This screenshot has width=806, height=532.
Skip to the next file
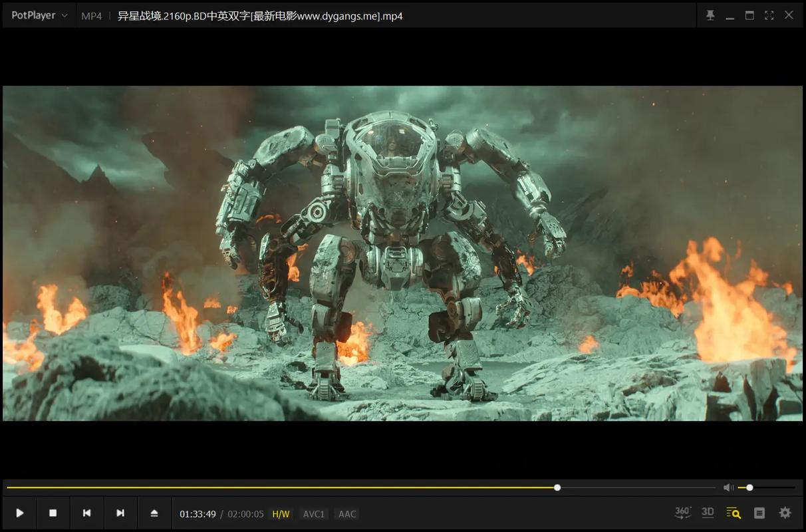click(120, 513)
